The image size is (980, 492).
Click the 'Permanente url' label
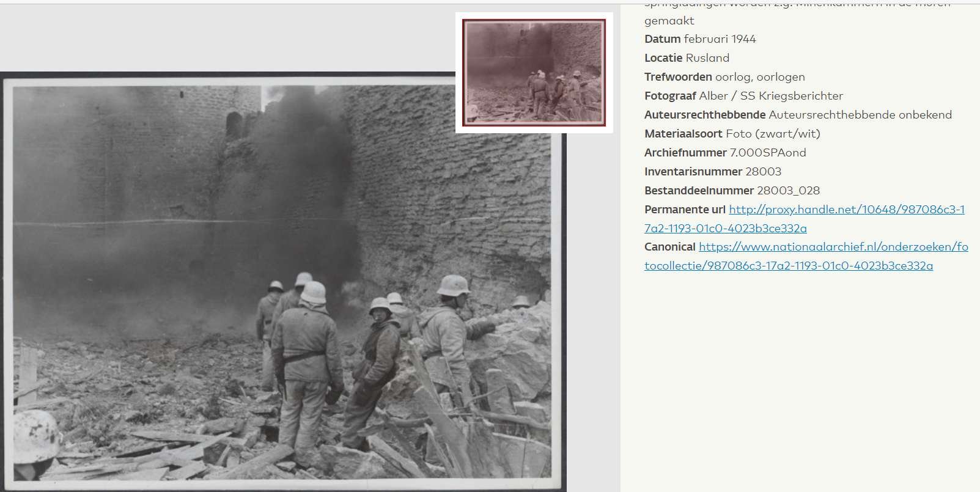[x=685, y=210]
